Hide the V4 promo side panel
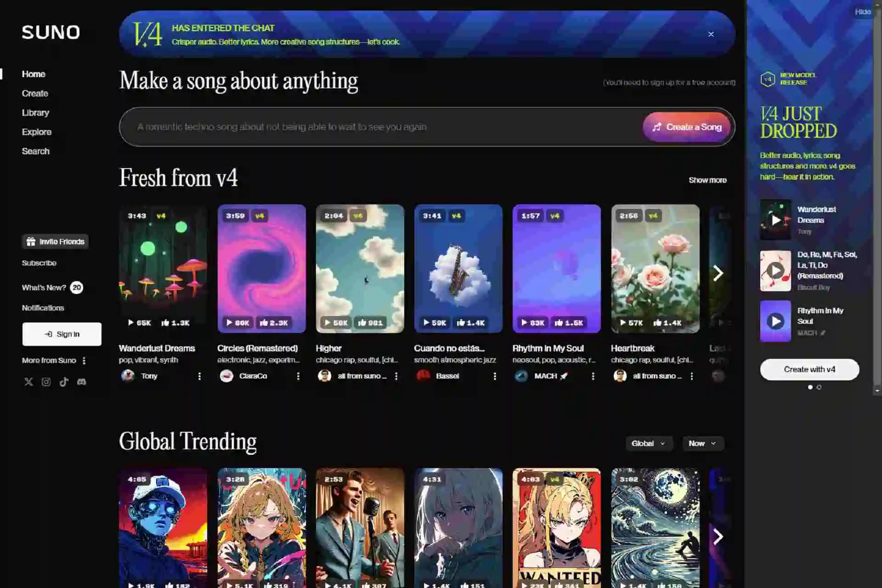This screenshot has height=588, width=882. 863,11
